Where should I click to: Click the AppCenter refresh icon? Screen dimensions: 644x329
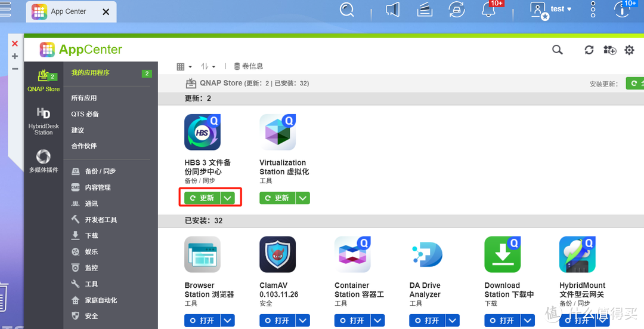pos(589,50)
